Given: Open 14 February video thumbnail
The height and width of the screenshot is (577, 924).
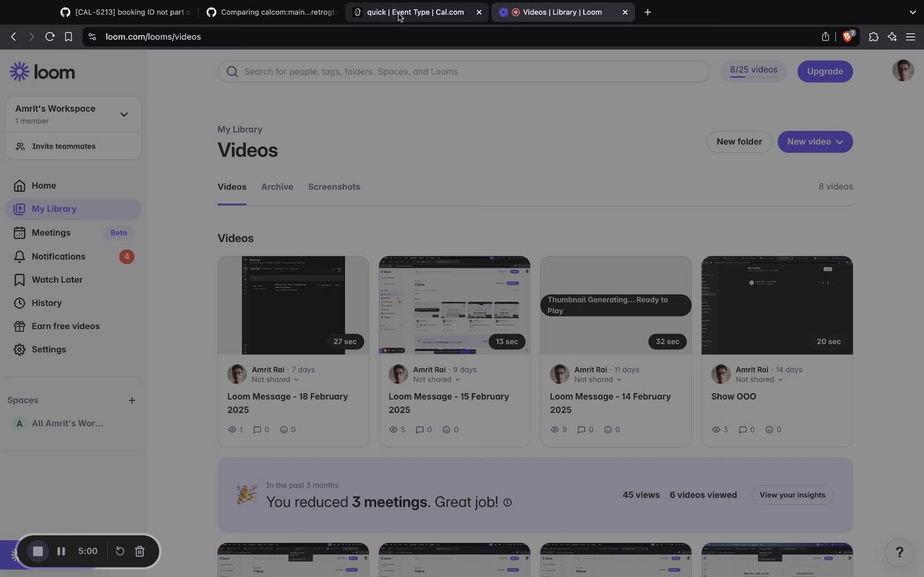Looking at the screenshot, I should [x=616, y=305].
